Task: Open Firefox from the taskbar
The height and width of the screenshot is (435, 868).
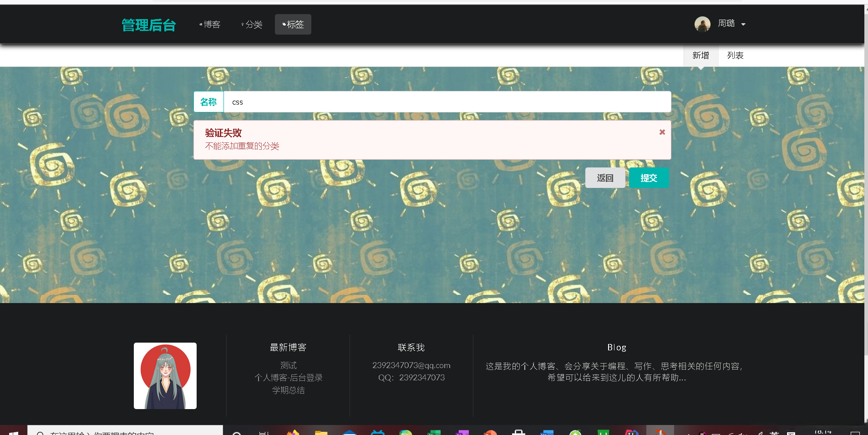Action: pyautogui.click(x=294, y=431)
